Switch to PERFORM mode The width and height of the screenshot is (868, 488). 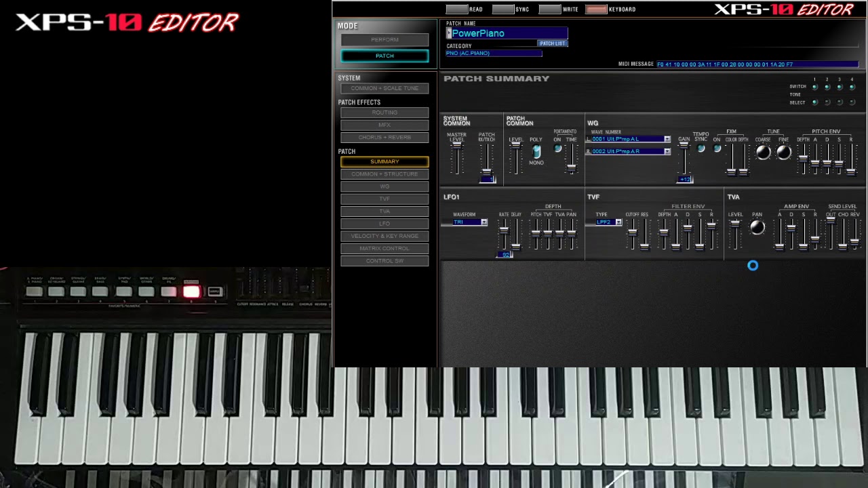384,39
